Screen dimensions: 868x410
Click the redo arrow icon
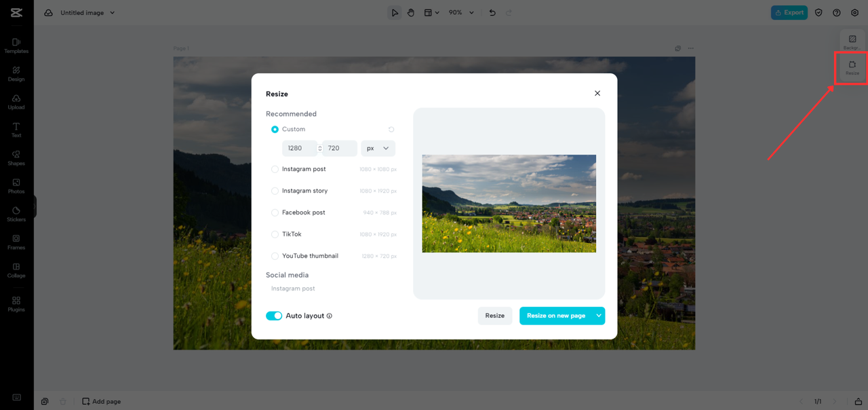(x=509, y=13)
